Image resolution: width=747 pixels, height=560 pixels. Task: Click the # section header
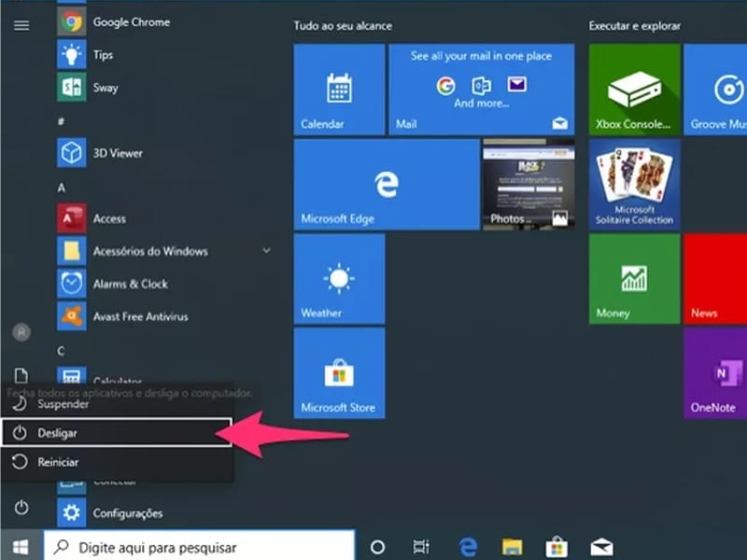coord(61,121)
